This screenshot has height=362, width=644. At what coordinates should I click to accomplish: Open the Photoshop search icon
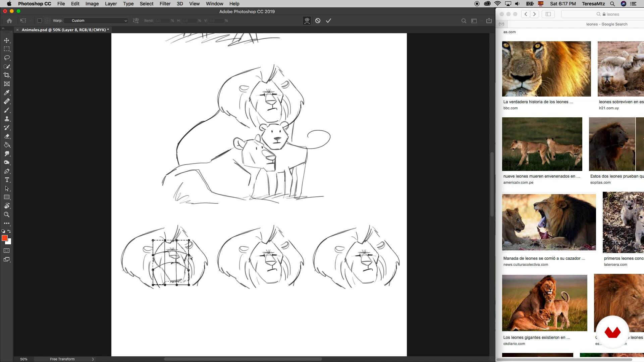[464, 21]
